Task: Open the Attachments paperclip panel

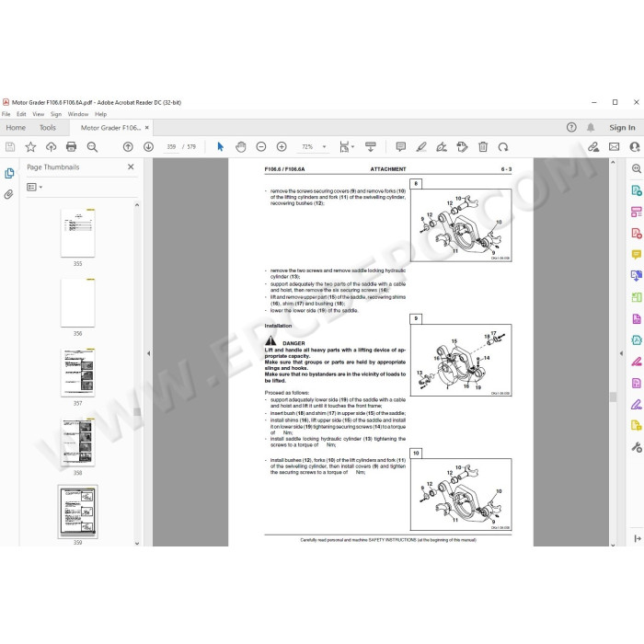Action: coord(8,194)
